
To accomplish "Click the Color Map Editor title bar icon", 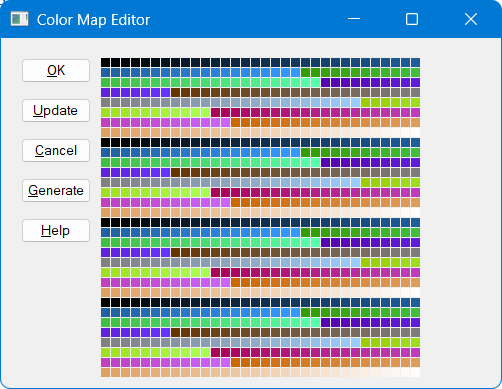I will (x=19, y=19).
